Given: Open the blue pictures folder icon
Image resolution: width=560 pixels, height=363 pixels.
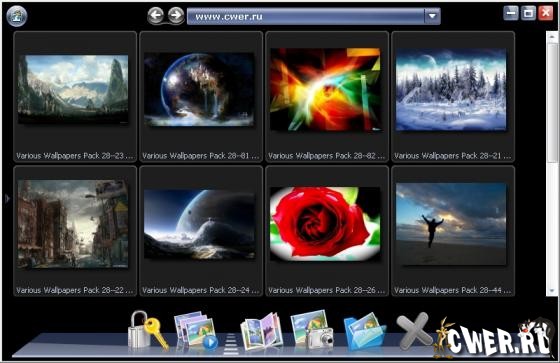Looking at the screenshot, I should pos(365,331).
